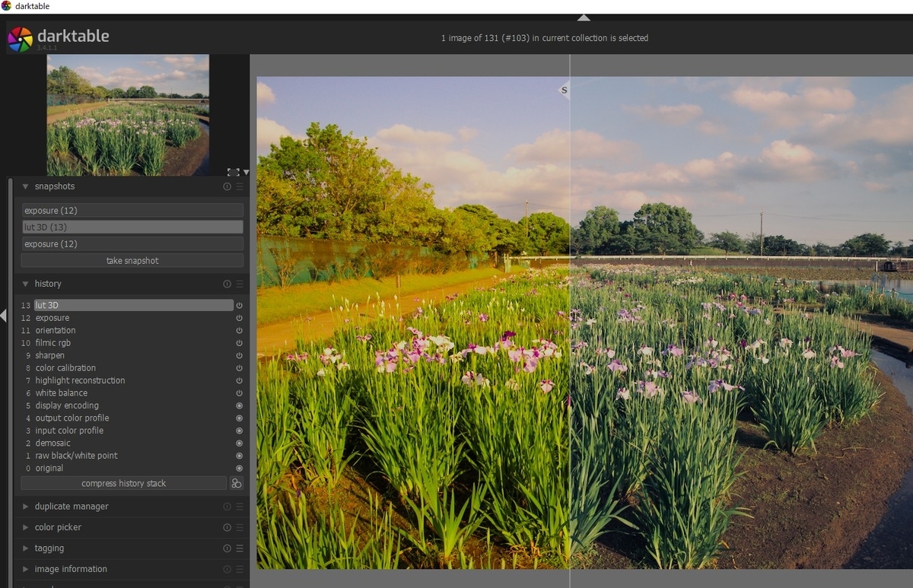Open presets menu of duplicate manager
The height and width of the screenshot is (588, 913).
click(240, 507)
